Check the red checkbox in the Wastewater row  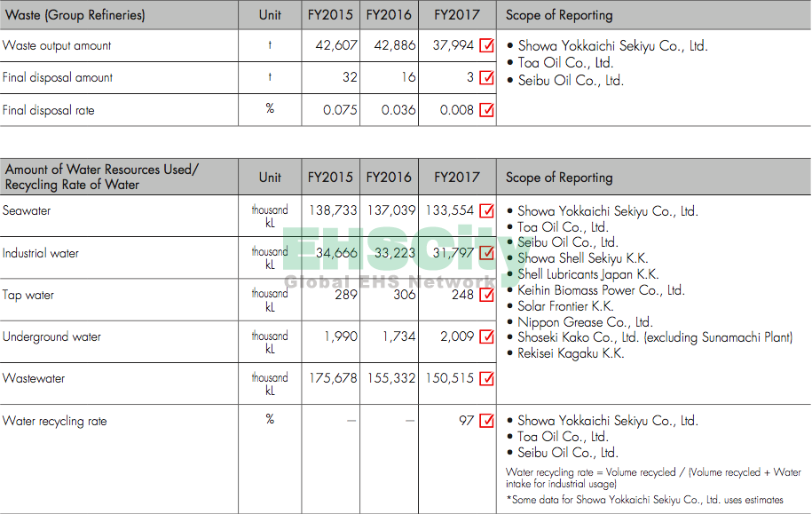(487, 379)
